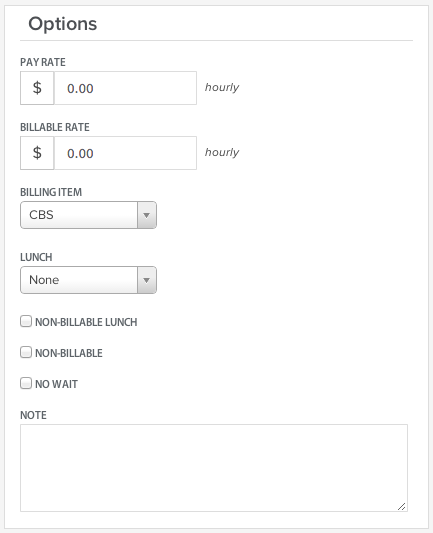Click the hourly text next to Billable Rate

tap(222, 152)
